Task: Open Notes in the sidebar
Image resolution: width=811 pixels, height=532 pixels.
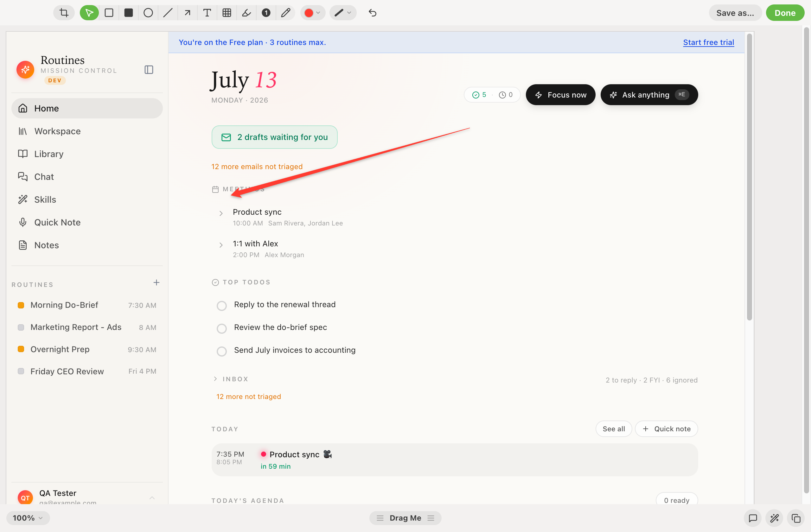Action: pos(87,245)
